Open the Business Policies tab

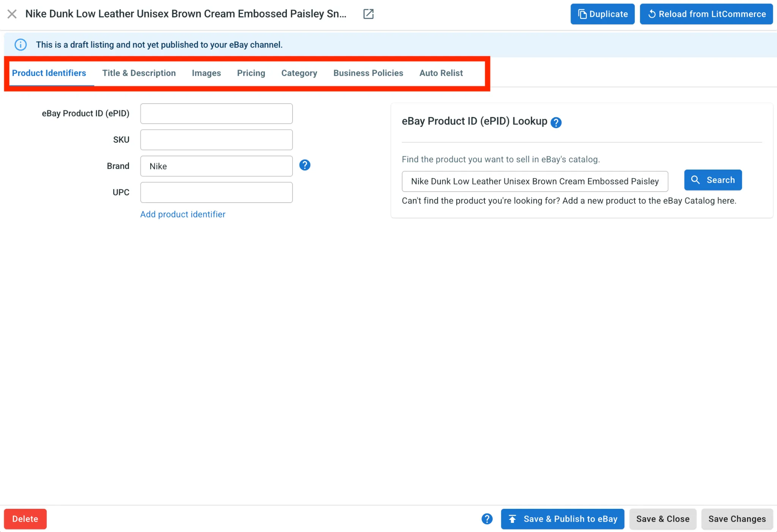tap(368, 73)
